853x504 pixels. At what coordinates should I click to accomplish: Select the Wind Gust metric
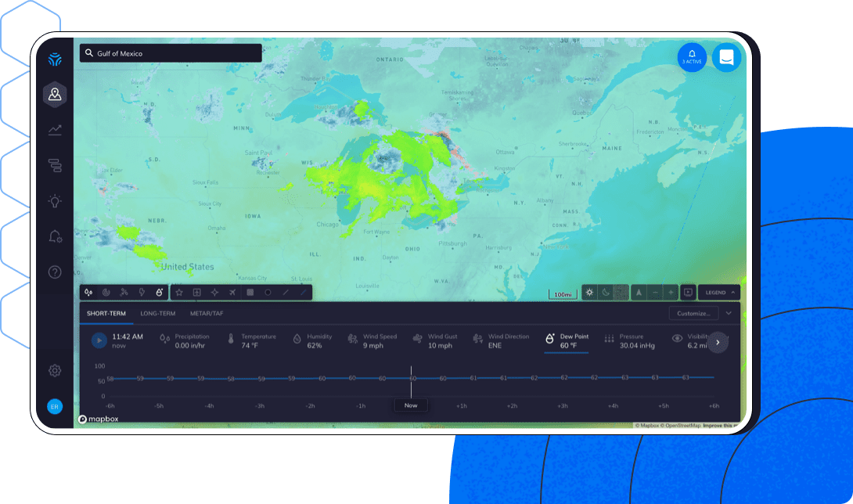pyautogui.click(x=436, y=340)
